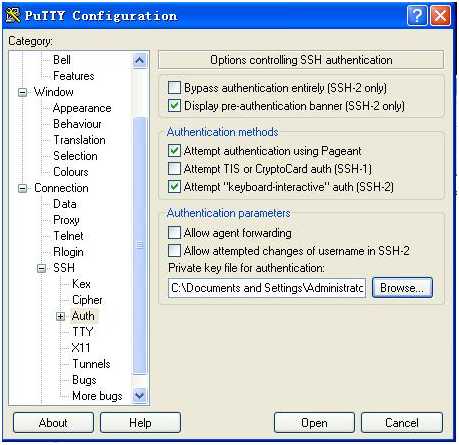This screenshot has height=445, width=459.
Task: Select Bell in the category tree
Action: pyautogui.click(x=62, y=60)
